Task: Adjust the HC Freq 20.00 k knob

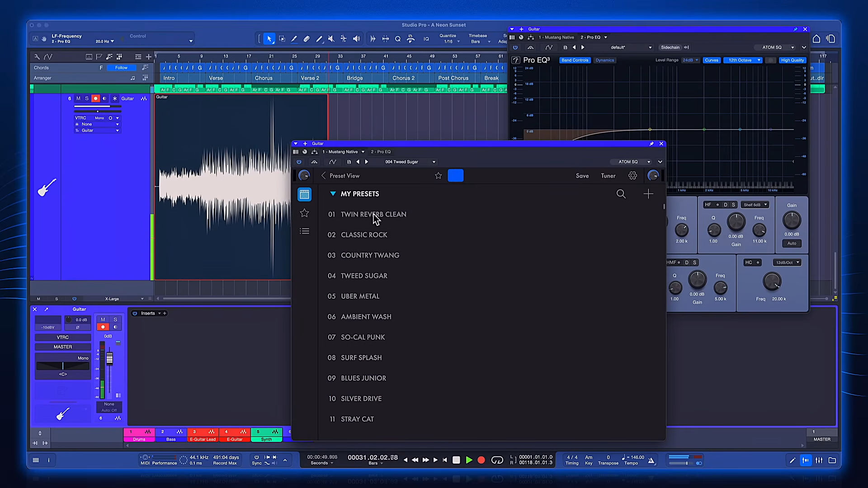Action: [x=772, y=282]
